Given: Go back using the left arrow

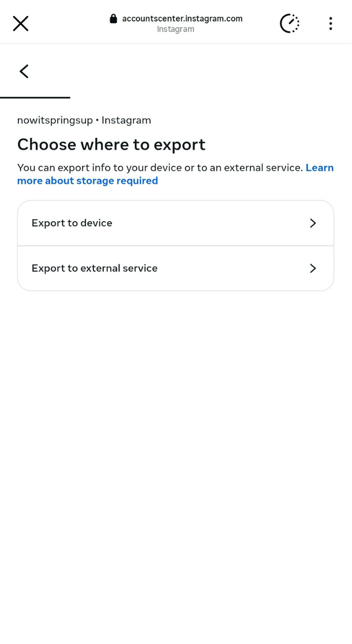Looking at the screenshot, I should point(24,71).
